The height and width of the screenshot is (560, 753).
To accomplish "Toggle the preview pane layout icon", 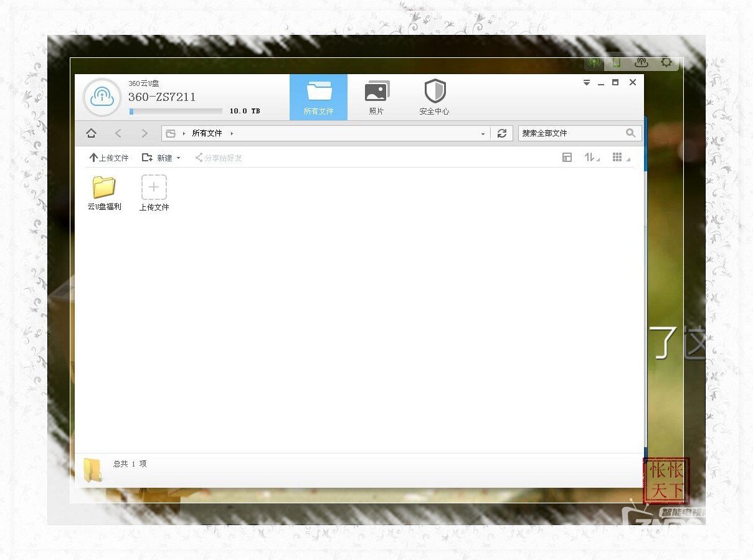I will point(567,158).
